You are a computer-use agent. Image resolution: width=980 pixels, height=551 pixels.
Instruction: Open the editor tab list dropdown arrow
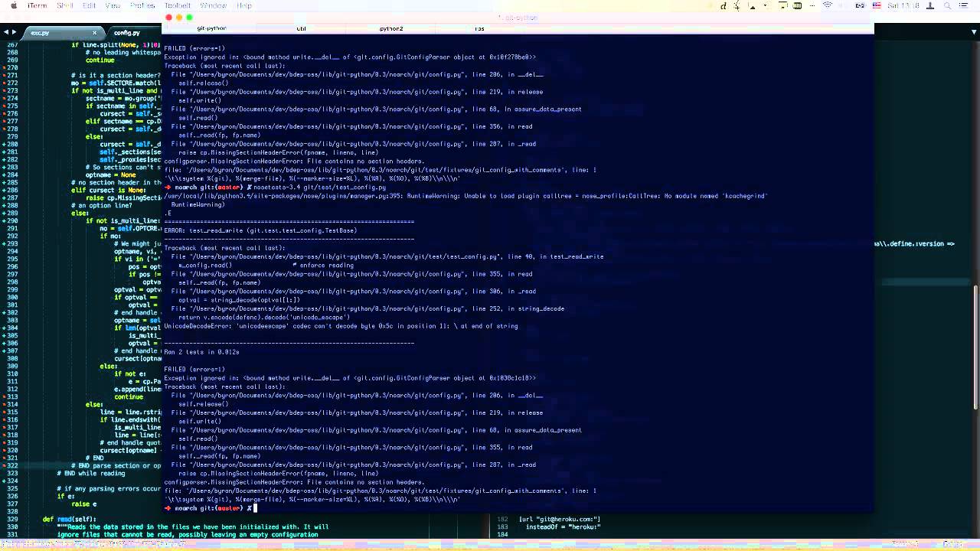(972, 32)
